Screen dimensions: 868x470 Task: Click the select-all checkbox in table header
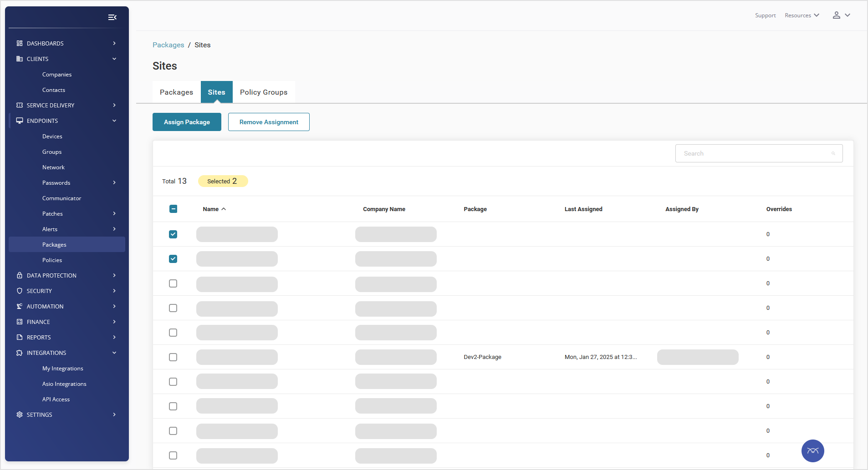click(x=173, y=209)
